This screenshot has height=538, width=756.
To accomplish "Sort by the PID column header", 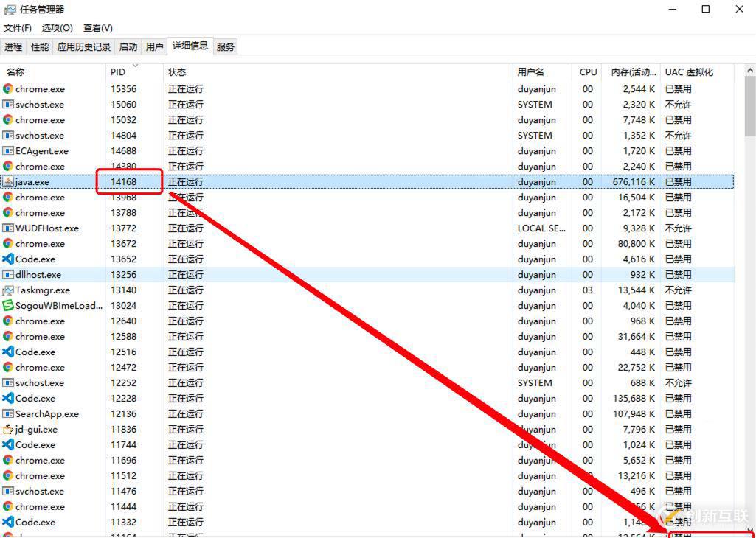I will [x=134, y=72].
